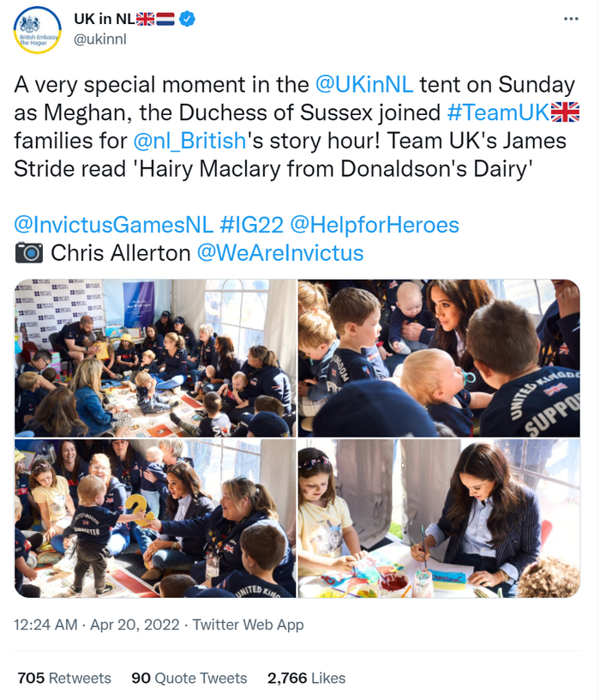Image resolution: width=600 pixels, height=700 pixels.
Task: Click the UK flag after #TeamUK
Action: (x=565, y=112)
